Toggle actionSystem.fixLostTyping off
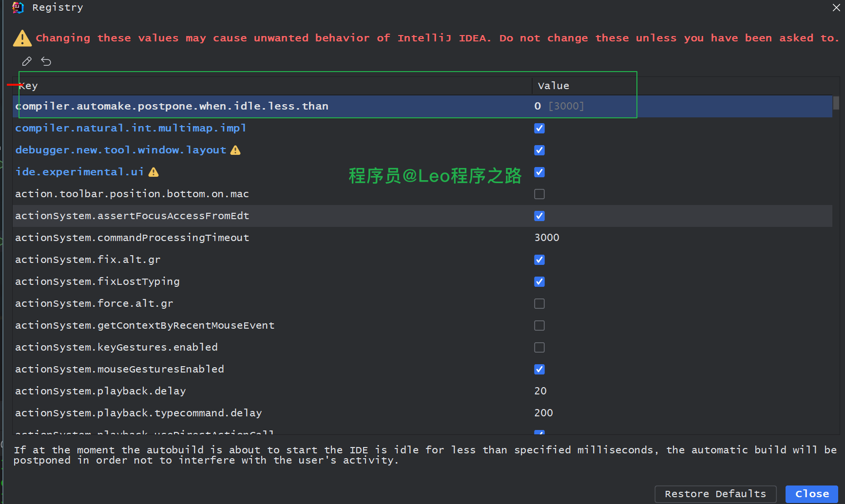 click(539, 281)
